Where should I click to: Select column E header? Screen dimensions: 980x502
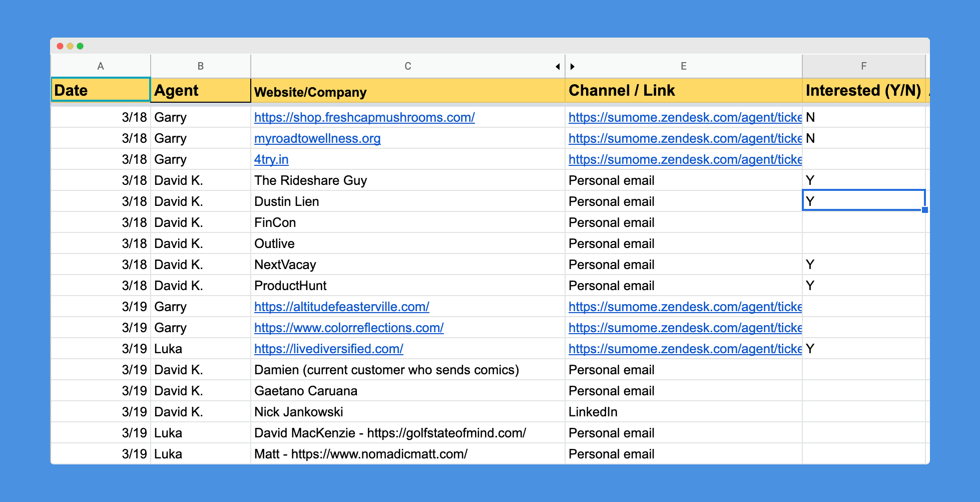coord(684,66)
